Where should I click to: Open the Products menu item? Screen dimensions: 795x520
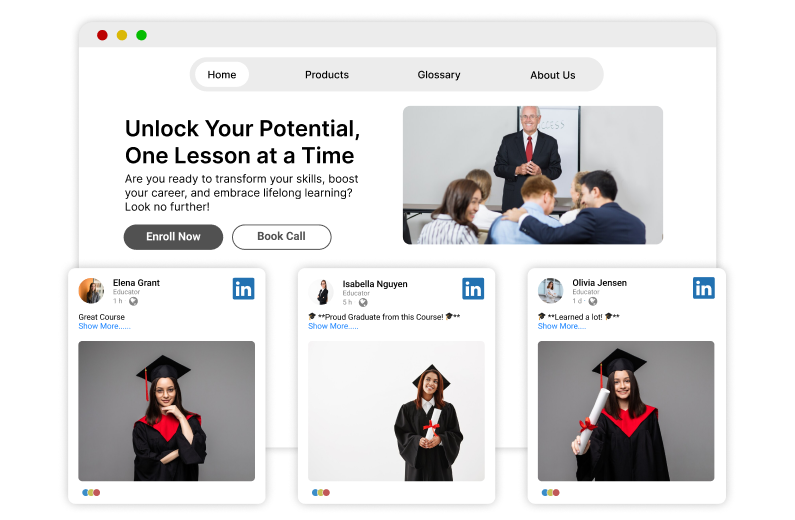pos(327,75)
